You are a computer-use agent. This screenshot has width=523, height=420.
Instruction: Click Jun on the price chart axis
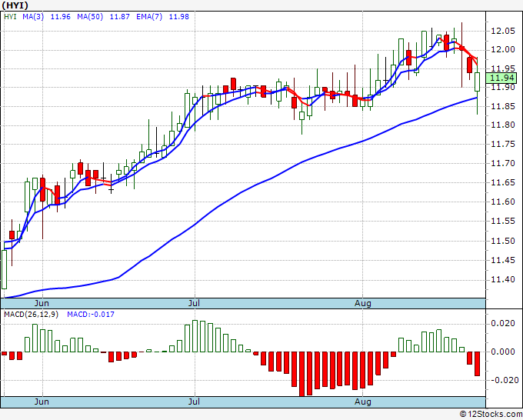[42, 303]
